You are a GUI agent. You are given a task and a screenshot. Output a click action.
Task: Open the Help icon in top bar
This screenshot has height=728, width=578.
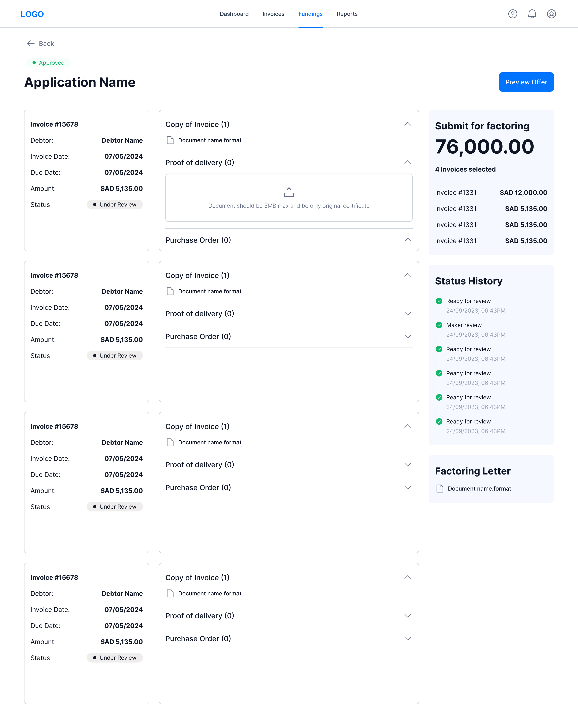pos(513,14)
